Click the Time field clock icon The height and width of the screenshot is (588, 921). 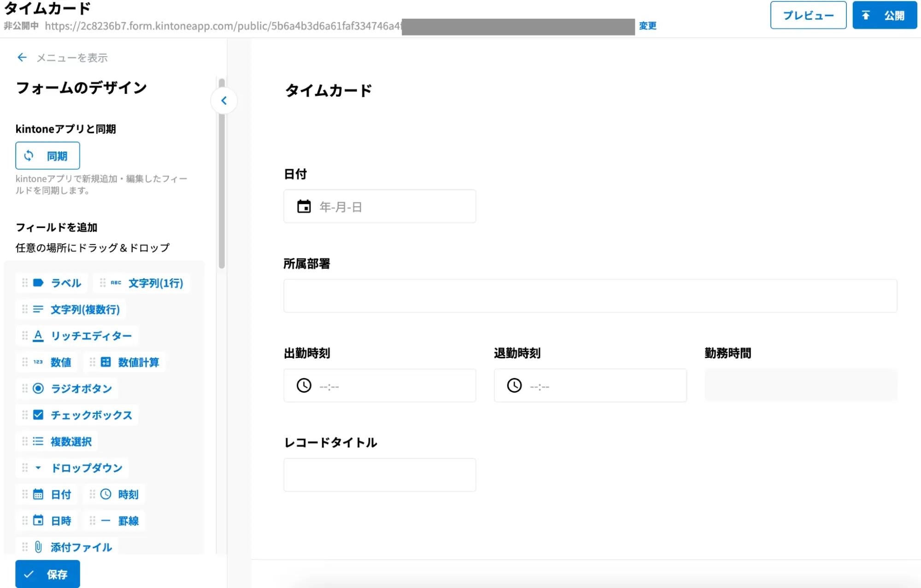pyautogui.click(x=106, y=494)
